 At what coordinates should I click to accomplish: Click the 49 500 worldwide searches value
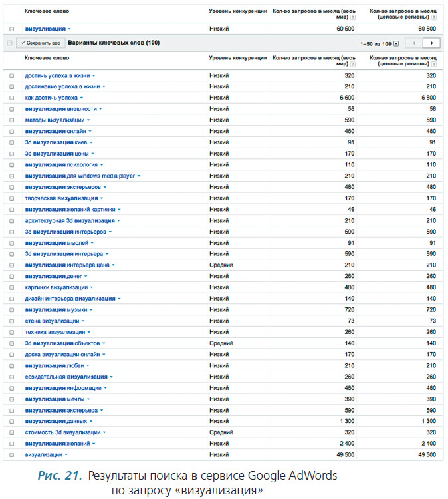tap(345, 455)
